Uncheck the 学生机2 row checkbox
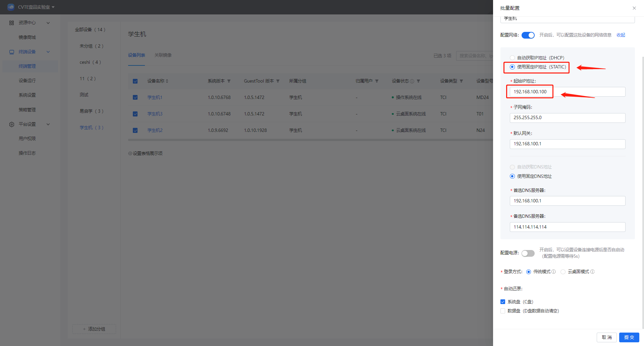This screenshot has height=346, width=644. 135,130
